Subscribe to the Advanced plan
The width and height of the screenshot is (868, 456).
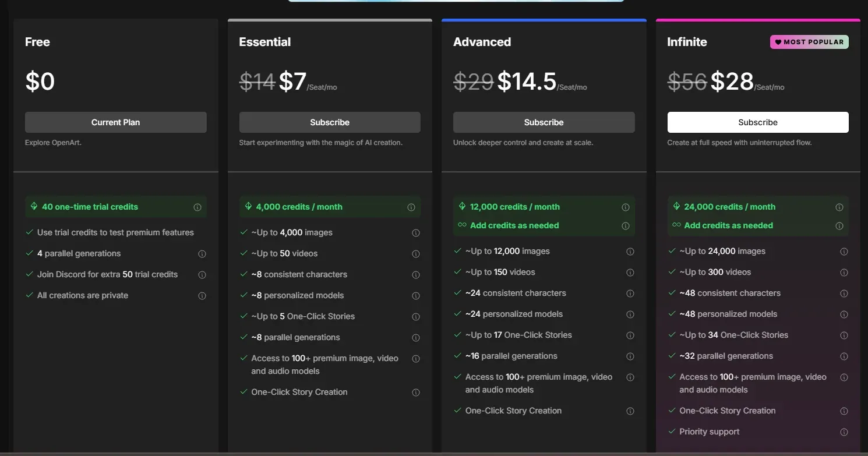coord(544,122)
